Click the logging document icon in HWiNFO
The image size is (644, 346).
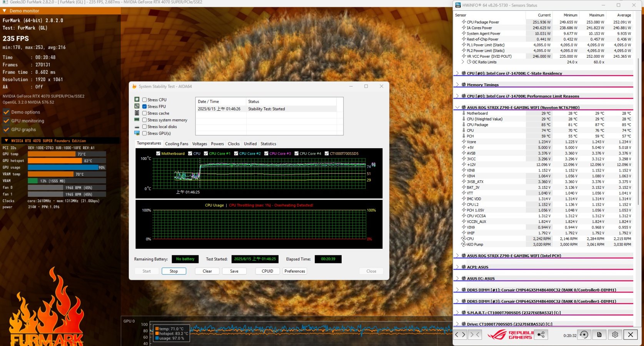[x=599, y=334]
